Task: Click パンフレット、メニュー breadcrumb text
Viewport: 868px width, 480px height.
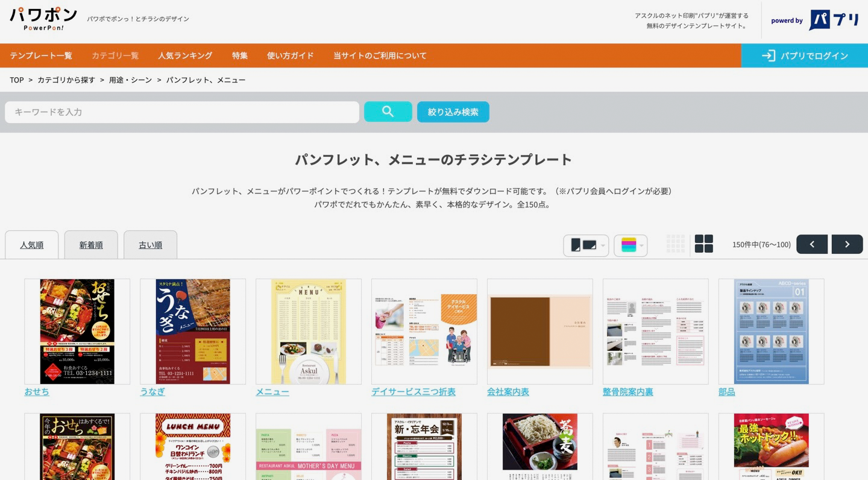Action: point(206,80)
